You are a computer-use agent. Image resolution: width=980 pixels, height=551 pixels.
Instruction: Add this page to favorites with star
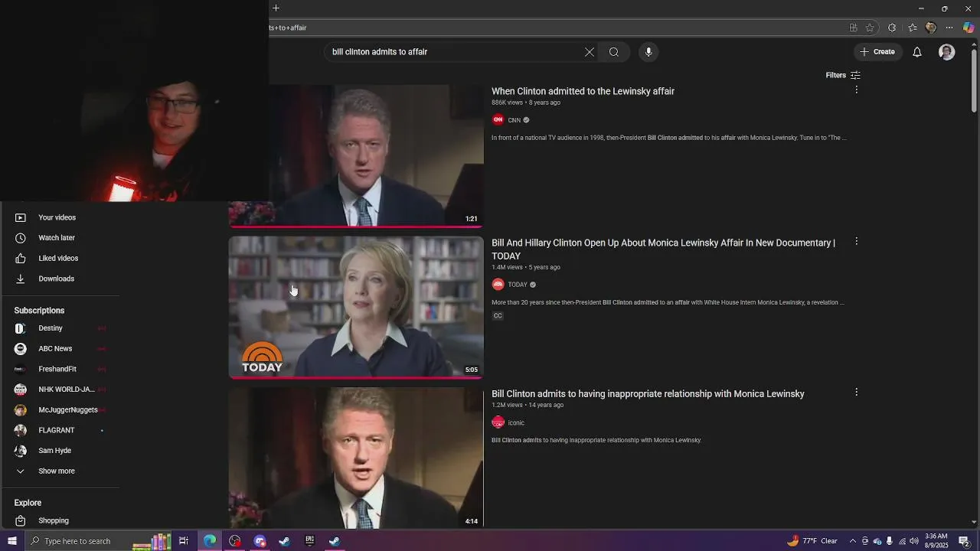click(x=870, y=28)
